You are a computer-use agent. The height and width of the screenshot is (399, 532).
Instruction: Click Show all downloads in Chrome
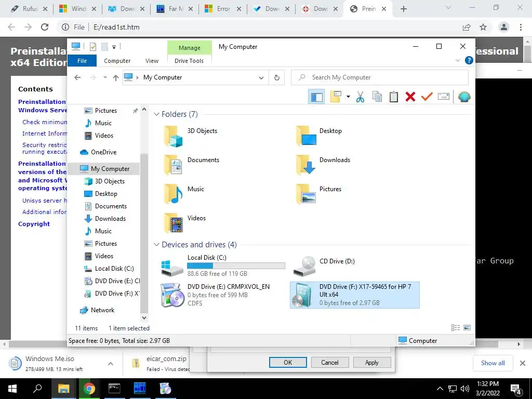tap(493, 363)
